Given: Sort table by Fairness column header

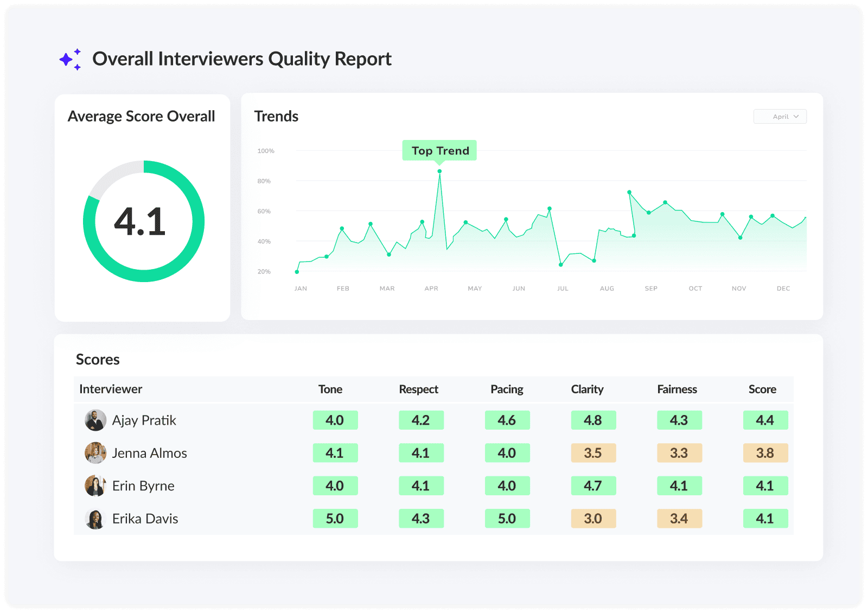Looking at the screenshot, I should coord(677,389).
